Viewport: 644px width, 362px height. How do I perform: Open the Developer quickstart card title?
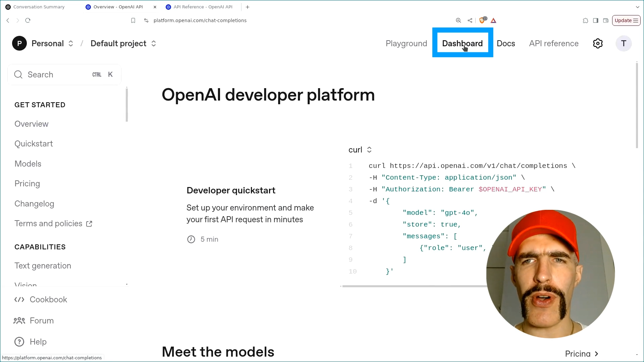(231, 190)
